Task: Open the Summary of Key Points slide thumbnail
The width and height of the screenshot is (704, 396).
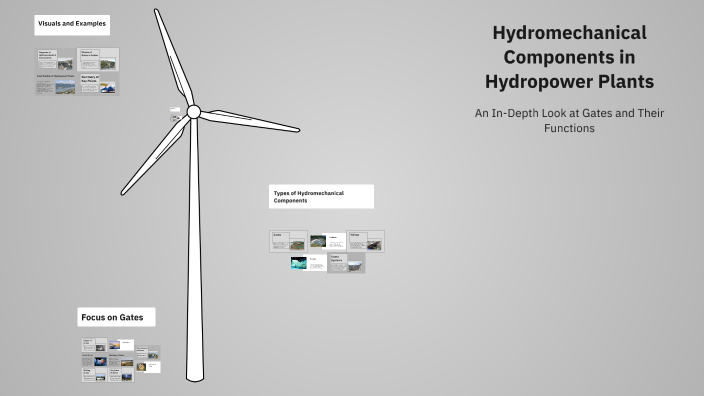Action: pyautogui.click(x=98, y=84)
